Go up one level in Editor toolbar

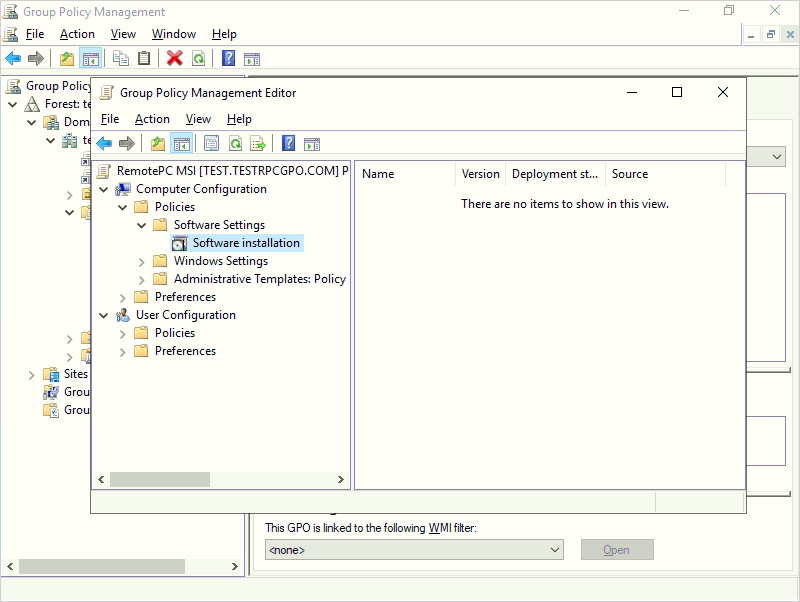[158, 143]
